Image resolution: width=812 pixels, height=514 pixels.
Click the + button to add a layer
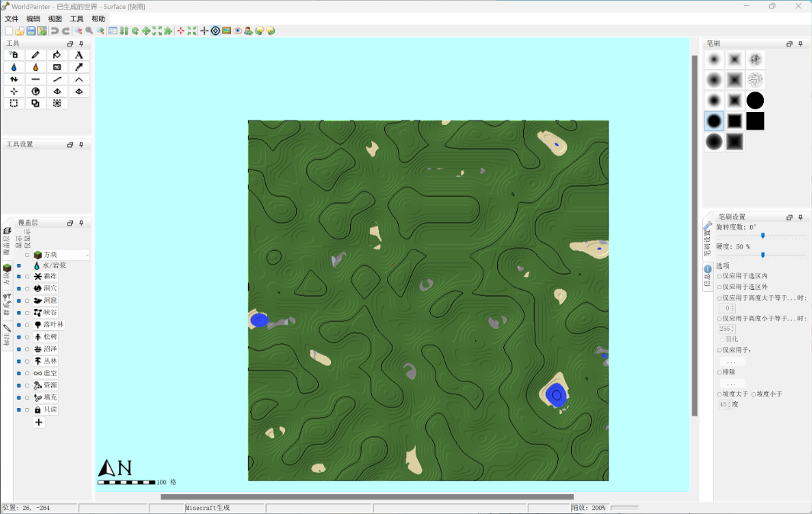pyautogui.click(x=39, y=422)
